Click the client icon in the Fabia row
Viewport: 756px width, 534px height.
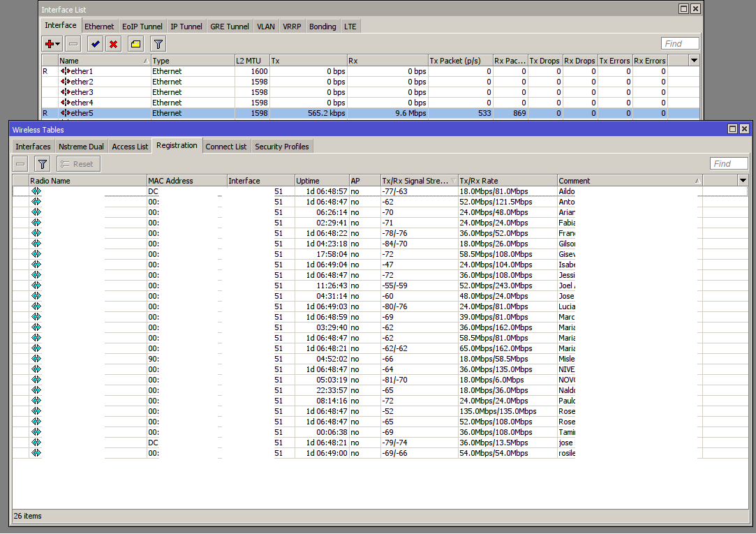pos(36,223)
